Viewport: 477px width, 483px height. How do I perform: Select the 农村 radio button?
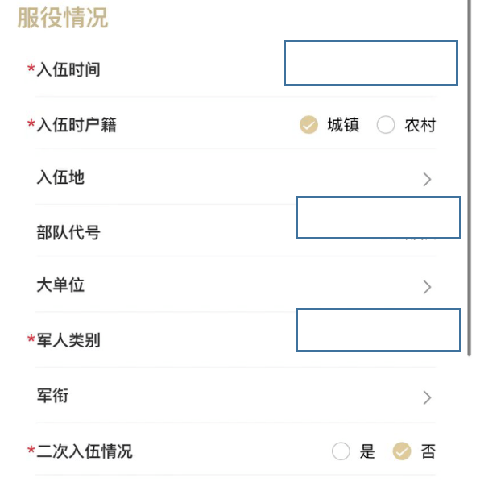(x=386, y=125)
